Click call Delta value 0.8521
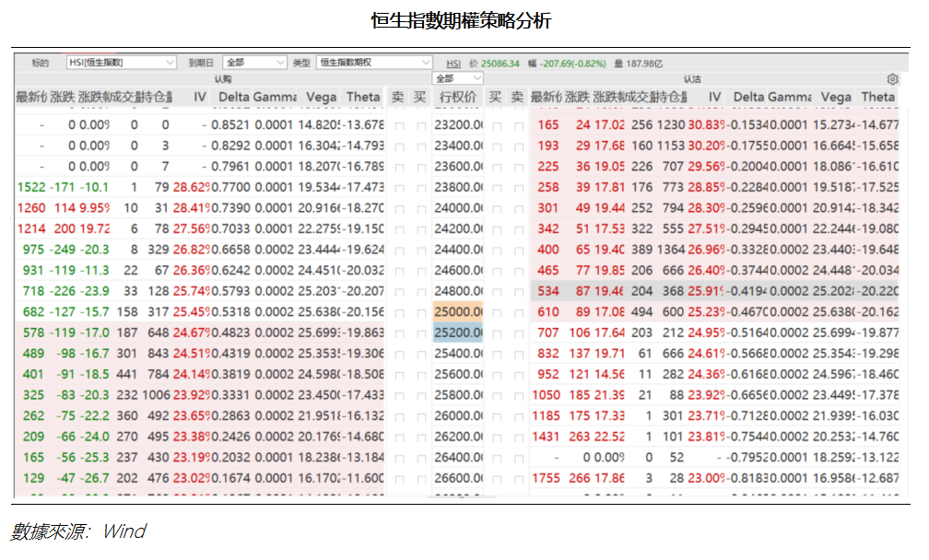This screenshot has height=560, width=929. click(230, 125)
